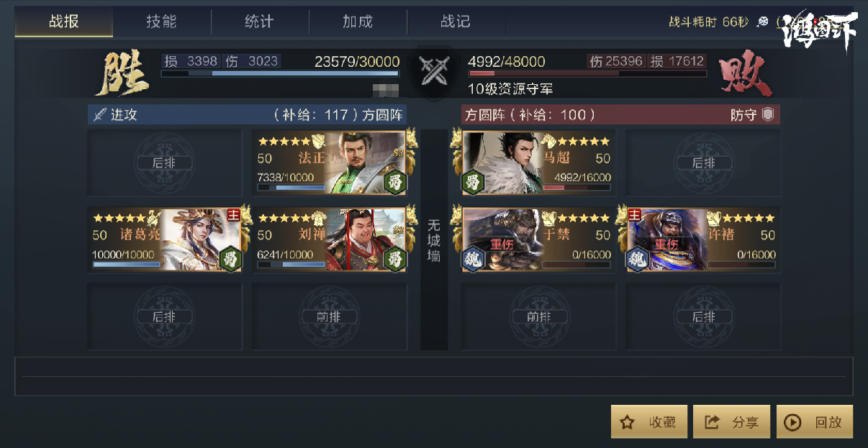
Task: Click the 蜀 faction badge on 马超's card
Action: [x=474, y=181]
